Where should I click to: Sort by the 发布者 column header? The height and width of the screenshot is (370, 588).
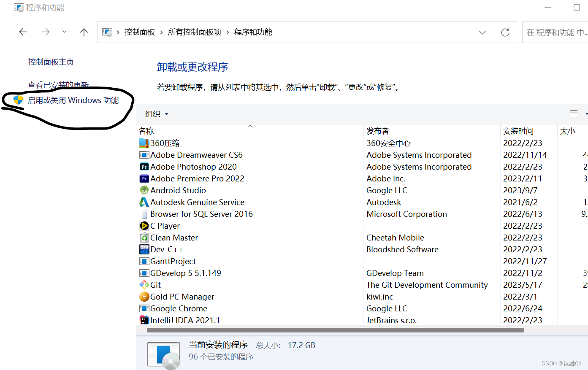[x=378, y=131]
